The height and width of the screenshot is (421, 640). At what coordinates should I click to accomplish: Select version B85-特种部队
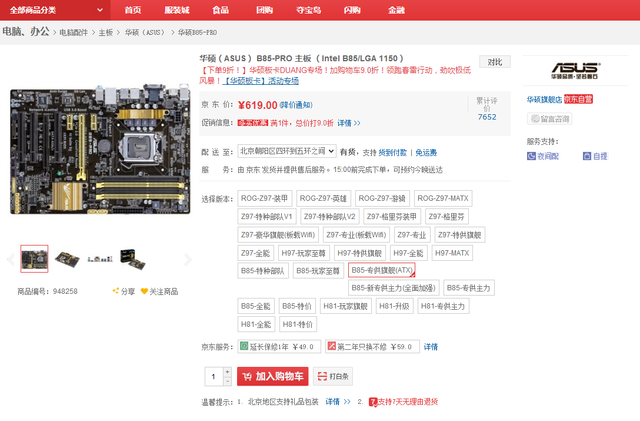tap(263, 271)
